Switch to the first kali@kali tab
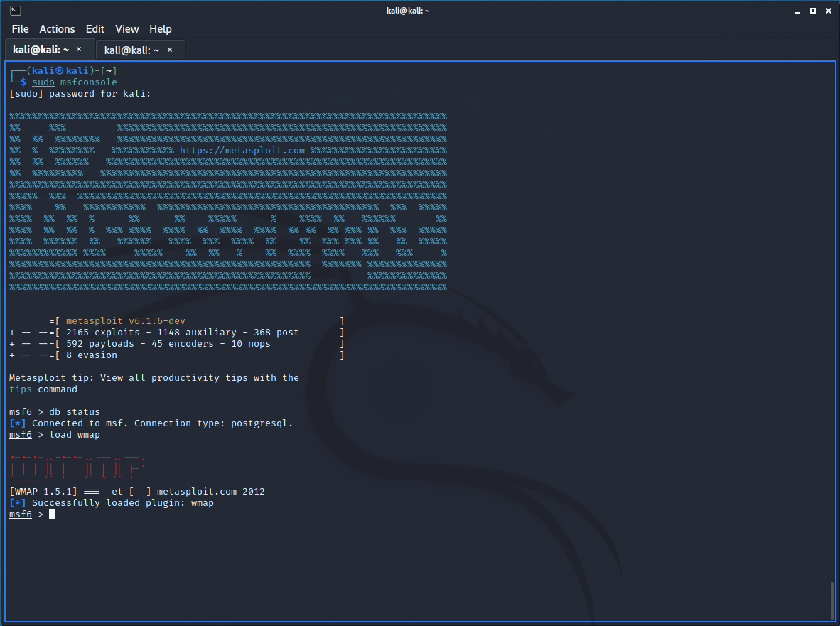This screenshot has height=626, width=840. (x=41, y=50)
